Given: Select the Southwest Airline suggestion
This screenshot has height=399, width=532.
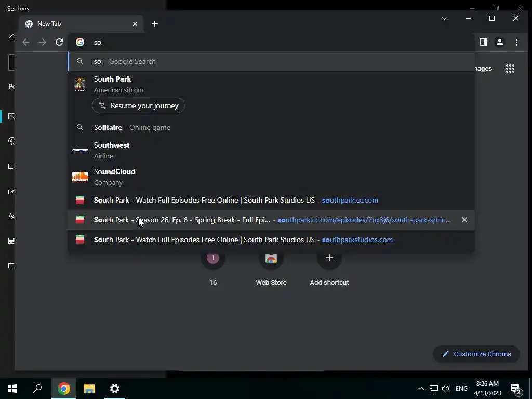Looking at the screenshot, I should point(271,150).
